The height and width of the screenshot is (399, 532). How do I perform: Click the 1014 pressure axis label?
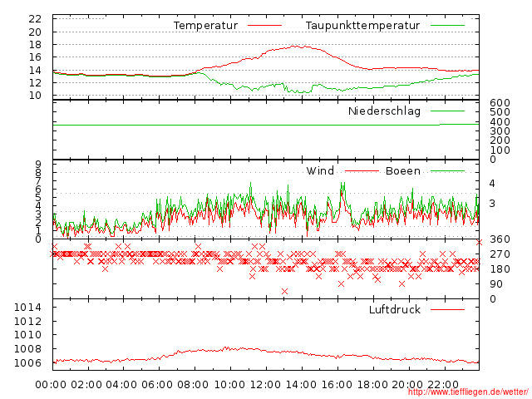point(27,308)
